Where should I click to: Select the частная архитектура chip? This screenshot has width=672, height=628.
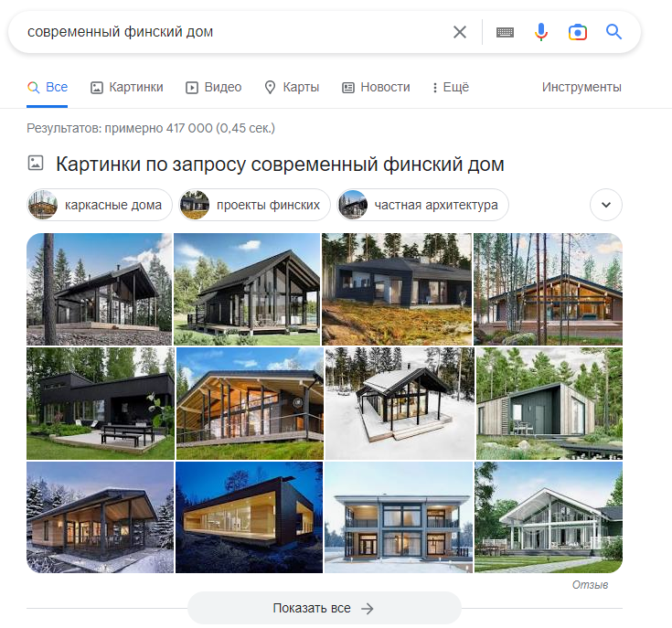coord(423,205)
